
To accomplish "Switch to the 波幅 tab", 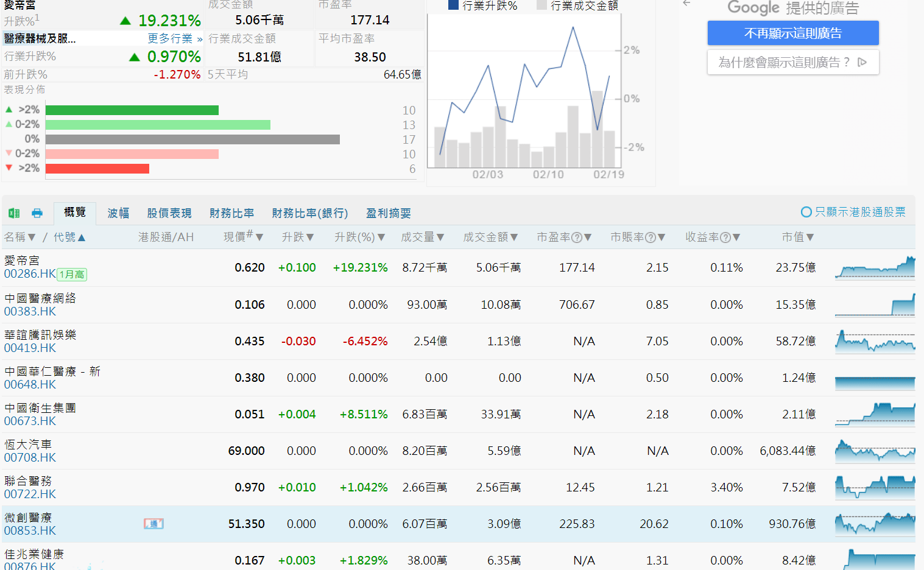I will click(x=118, y=213).
